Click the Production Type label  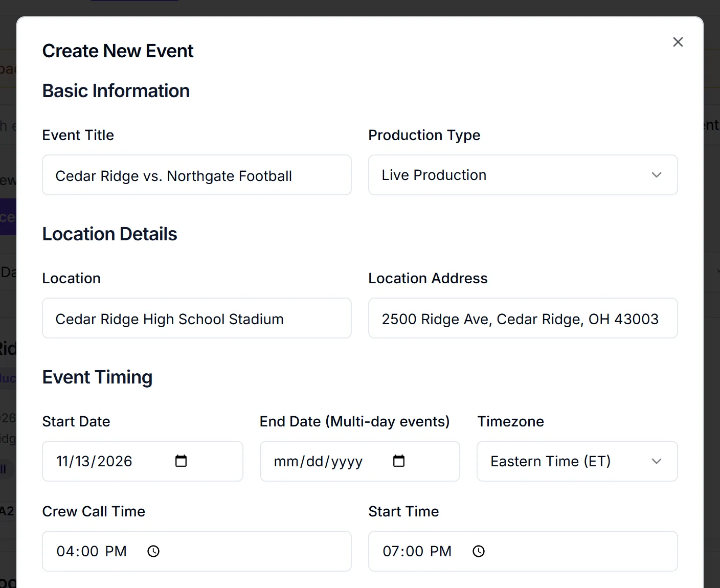424,135
